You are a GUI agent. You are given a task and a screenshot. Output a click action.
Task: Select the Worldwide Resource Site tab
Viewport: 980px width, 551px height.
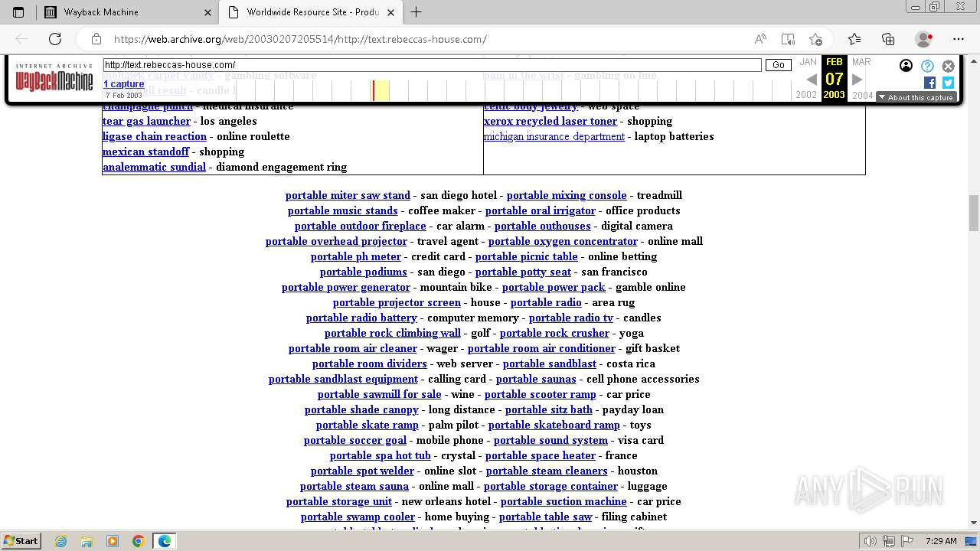coord(312,12)
